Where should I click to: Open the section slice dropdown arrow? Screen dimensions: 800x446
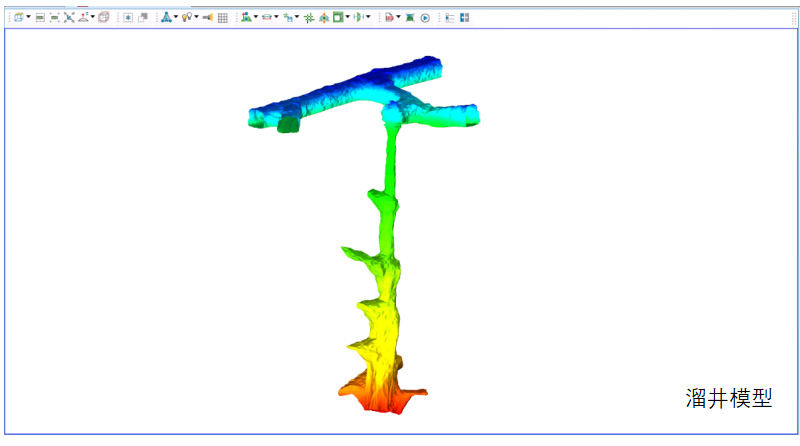pos(277,17)
